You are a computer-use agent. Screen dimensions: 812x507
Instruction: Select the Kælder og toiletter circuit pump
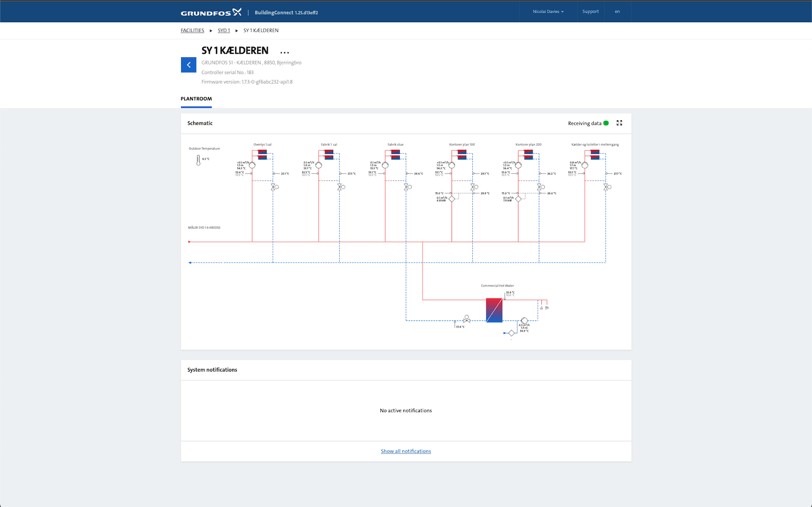tap(585, 165)
